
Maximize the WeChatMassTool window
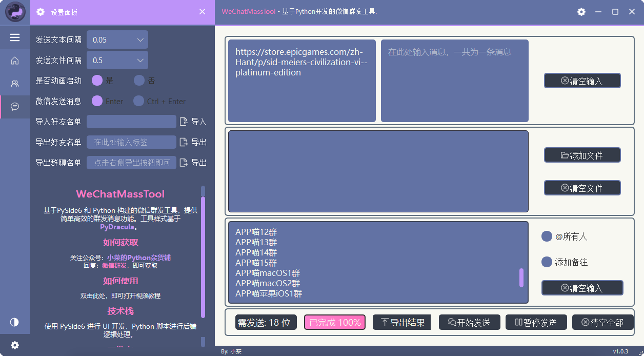point(615,12)
